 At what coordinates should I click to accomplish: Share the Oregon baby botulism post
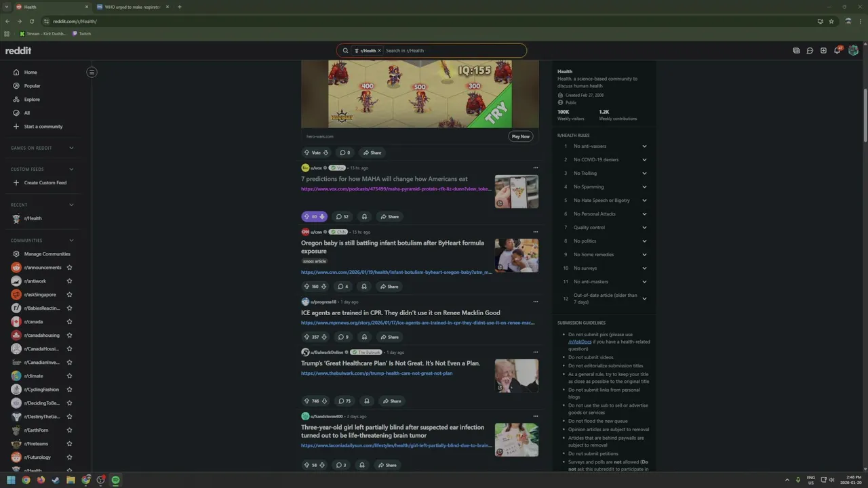tap(389, 287)
